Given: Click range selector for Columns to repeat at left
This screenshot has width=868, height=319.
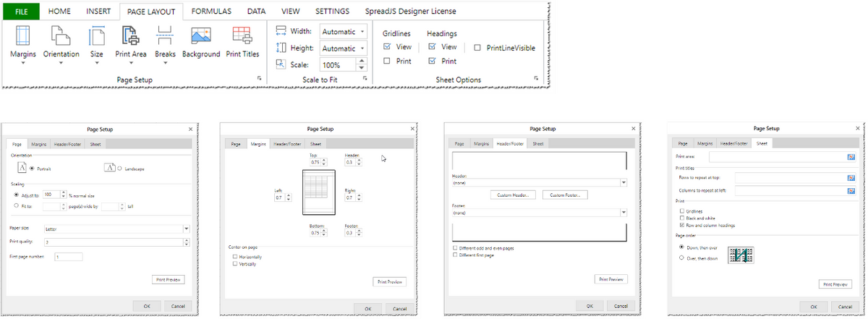Looking at the screenshot, I should click(x=851, y=191).
